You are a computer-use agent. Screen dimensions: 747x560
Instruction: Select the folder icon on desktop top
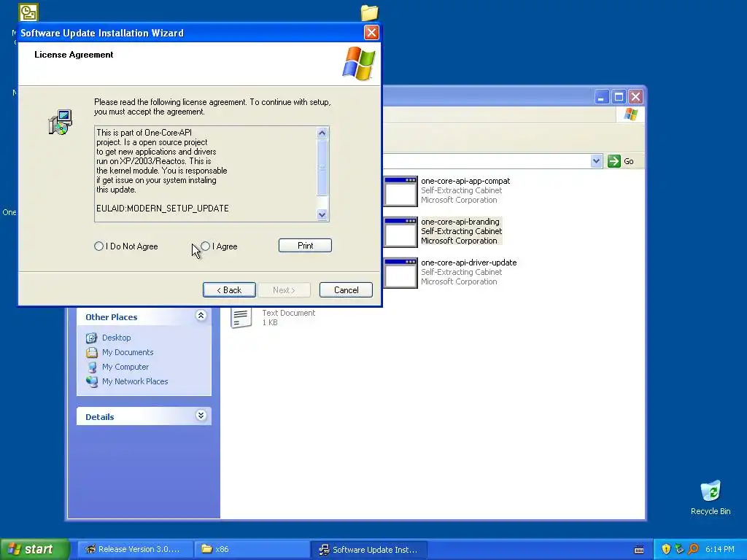(369, 12)
